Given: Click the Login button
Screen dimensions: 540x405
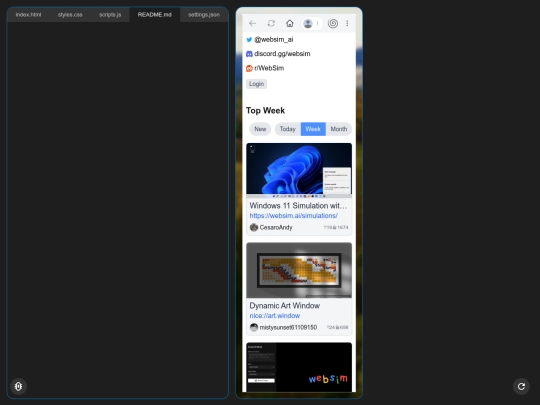Looking at the screenshot, I should tap(256, 84).
